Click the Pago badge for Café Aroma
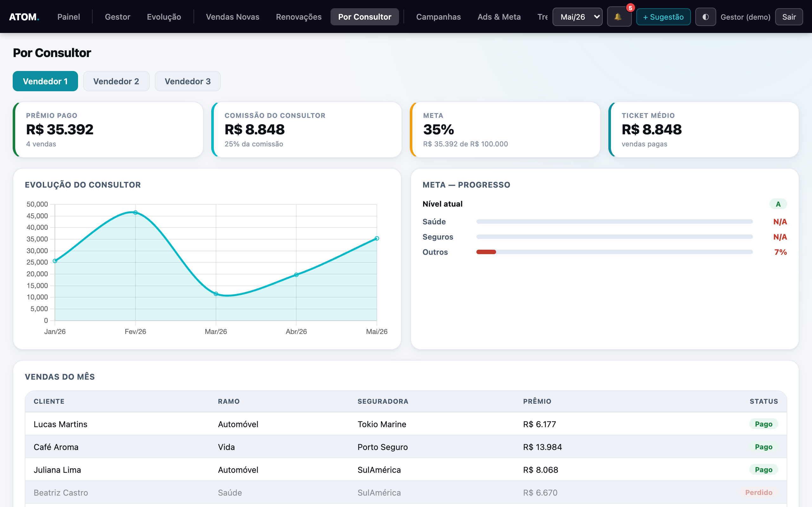The width and height of the screenshot is (812, 507). (x=763, y=447)
